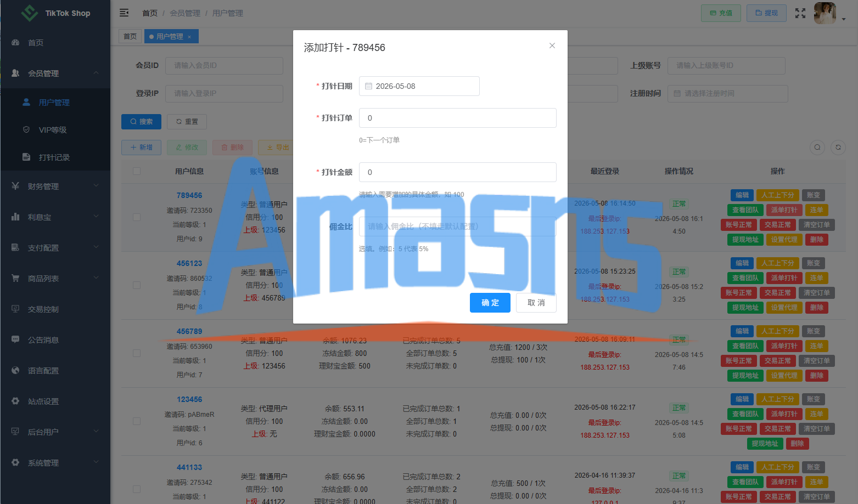Check the row checkbox for user 789456
This screenshot has height=504, width=858.
[x=137, y=217]
